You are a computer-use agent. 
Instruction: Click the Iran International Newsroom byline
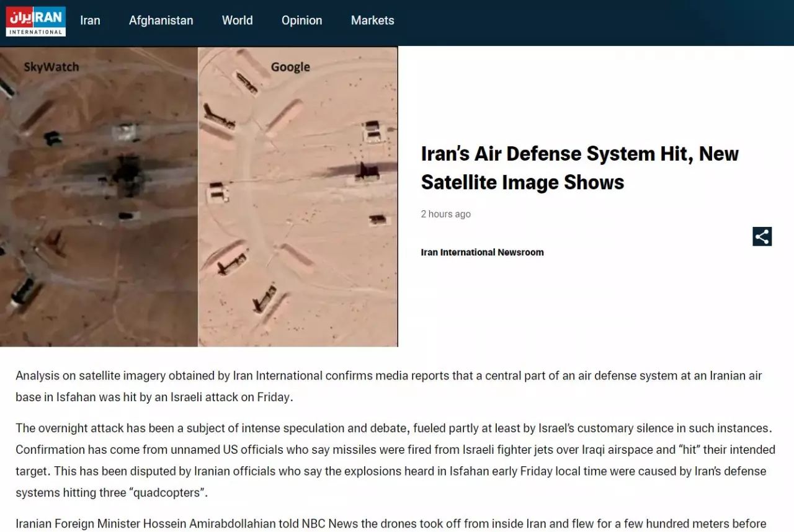point(482,252)
